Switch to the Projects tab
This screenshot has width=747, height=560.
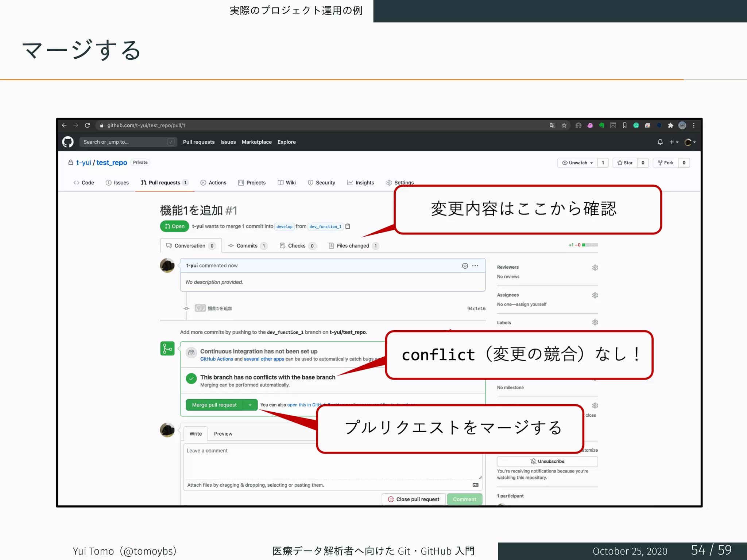tap(252, 183)
